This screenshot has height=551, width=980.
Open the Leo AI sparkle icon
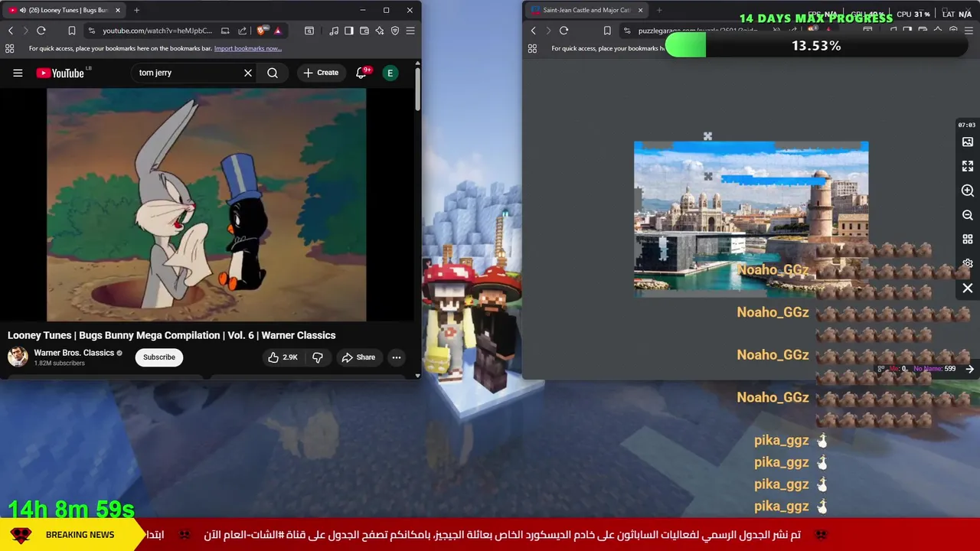(380, 31)
